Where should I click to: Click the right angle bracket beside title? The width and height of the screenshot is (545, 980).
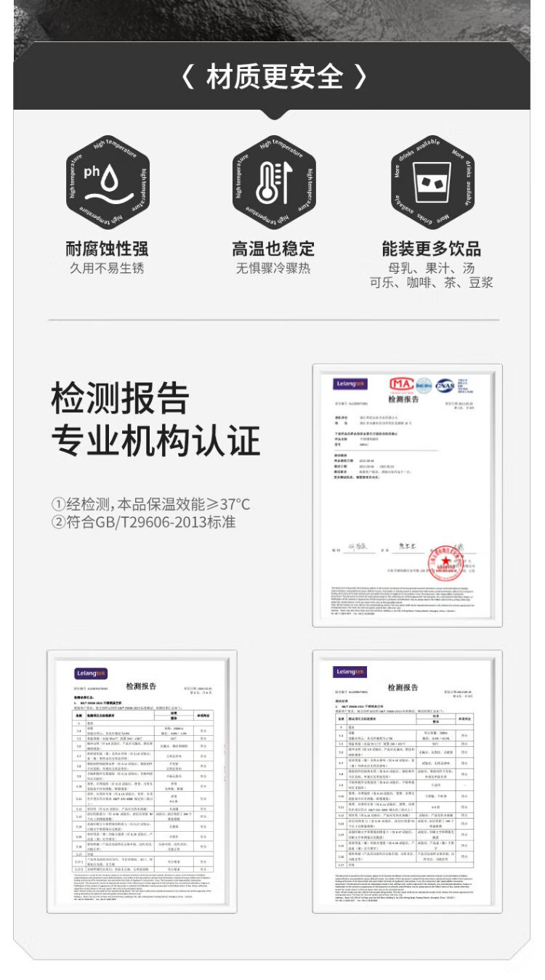[360, 76]
